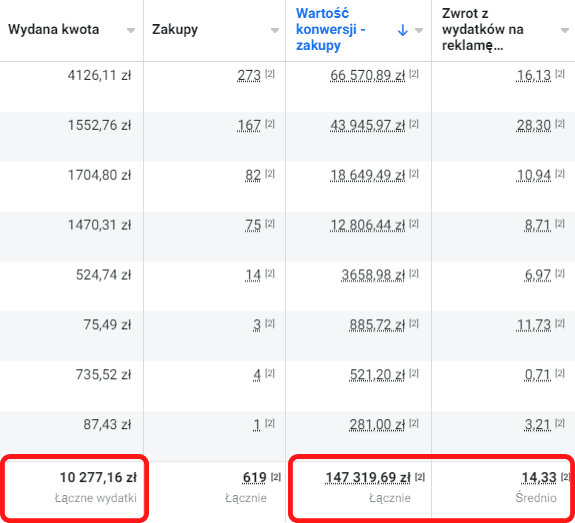Select the 75,49 zł spend cell

[x=107, y=325]
